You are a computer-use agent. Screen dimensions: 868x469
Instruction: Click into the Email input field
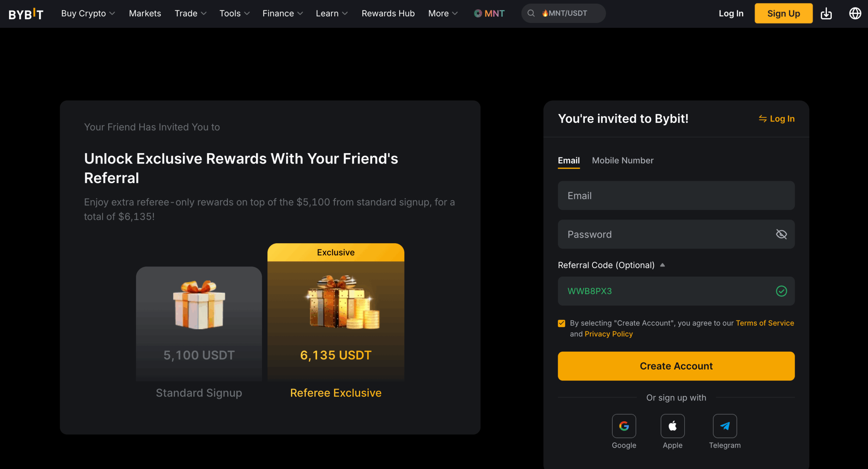point(676,196)
